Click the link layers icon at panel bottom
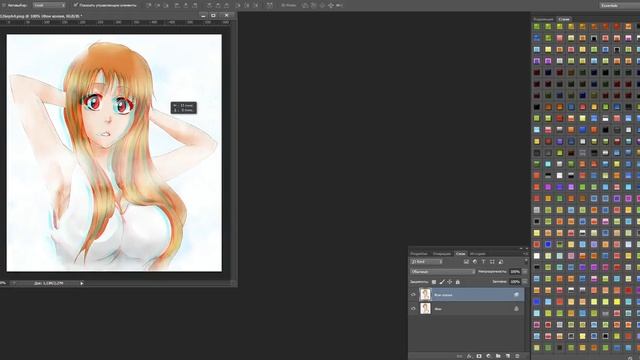 coord(460,356)
